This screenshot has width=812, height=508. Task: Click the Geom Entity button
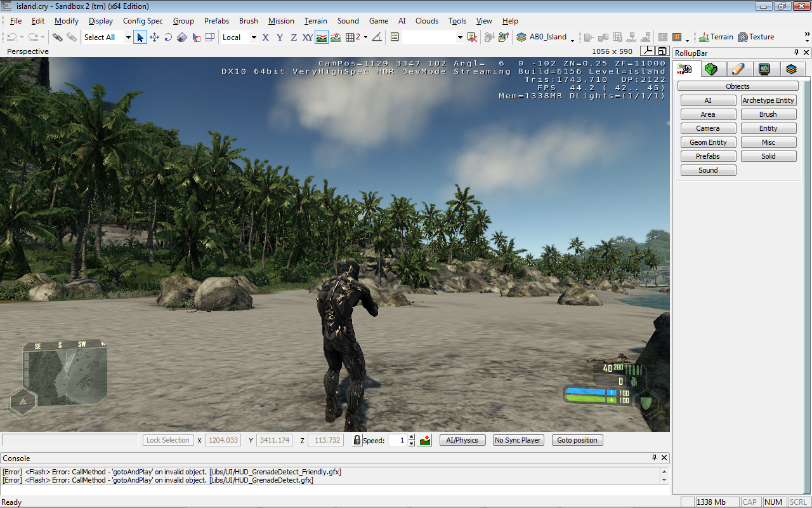click(708, 142)
